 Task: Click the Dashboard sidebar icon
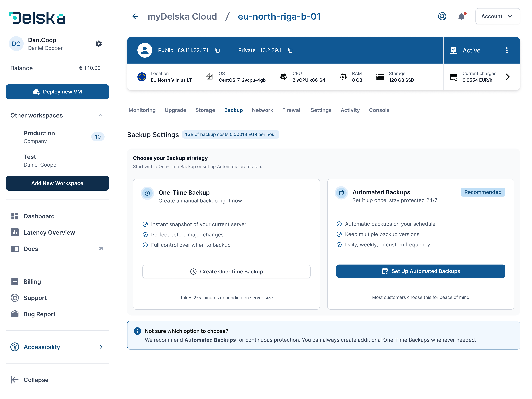[x=15, y=216]
